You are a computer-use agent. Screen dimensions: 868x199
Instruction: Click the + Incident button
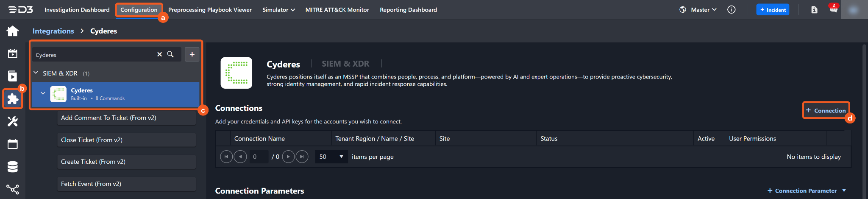[773, 10]
